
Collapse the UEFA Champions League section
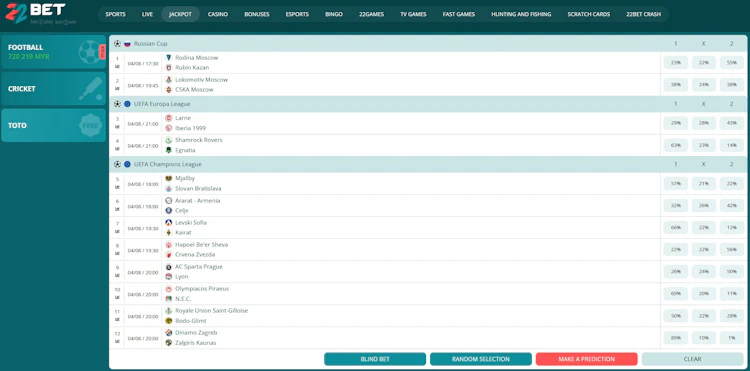[x=428, y=164]
